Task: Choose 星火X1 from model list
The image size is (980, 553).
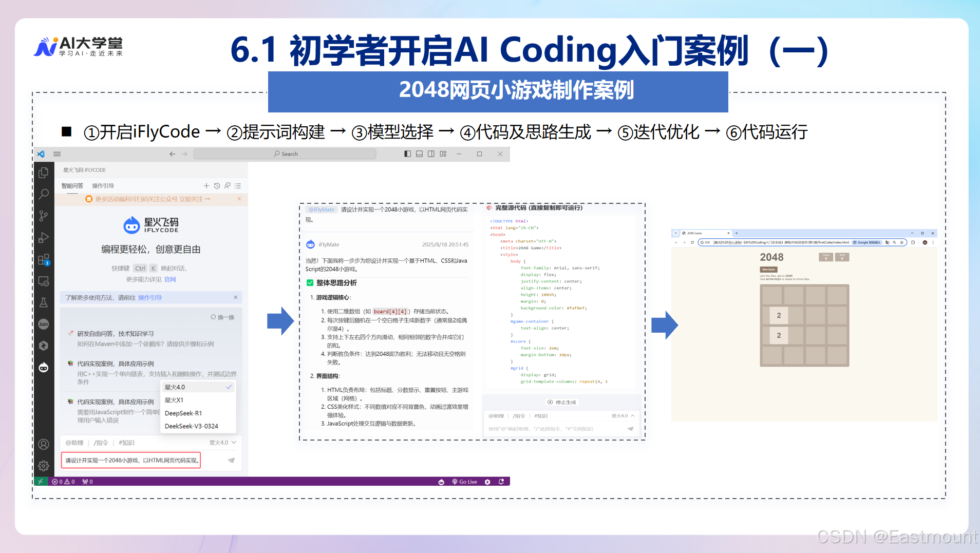Action: (x=198, y=400)
